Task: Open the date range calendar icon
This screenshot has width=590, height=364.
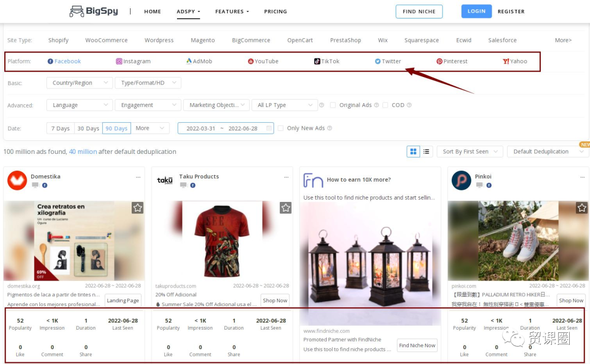Action: tap(269, 128)
